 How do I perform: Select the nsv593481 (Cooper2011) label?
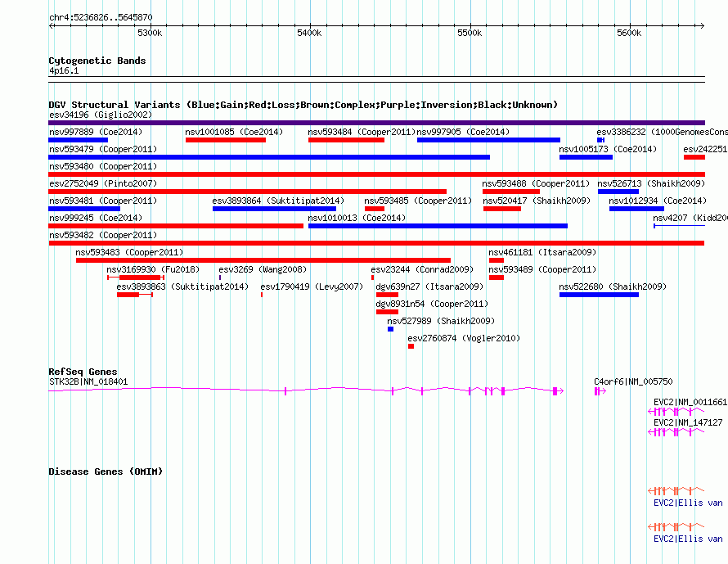tap(103, 201)
